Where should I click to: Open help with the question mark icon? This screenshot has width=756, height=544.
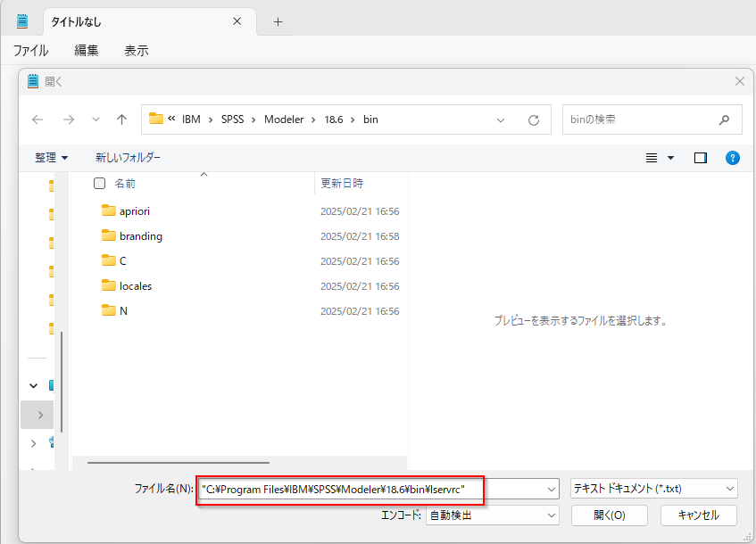[733, 158]
